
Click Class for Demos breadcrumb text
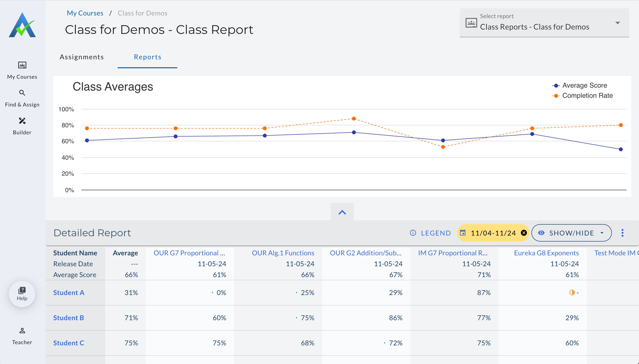142,13
